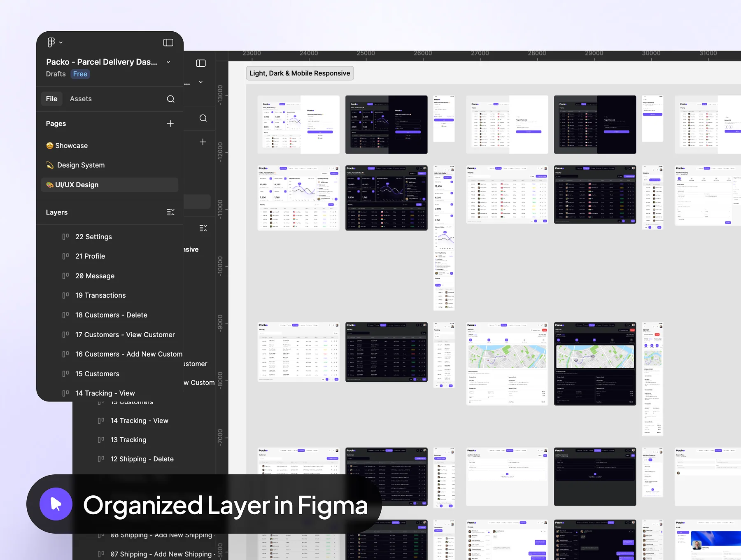Add a new page with the front panel's plus icon
This screenshot has height=560, width=741.
click(x=170, y=124)
